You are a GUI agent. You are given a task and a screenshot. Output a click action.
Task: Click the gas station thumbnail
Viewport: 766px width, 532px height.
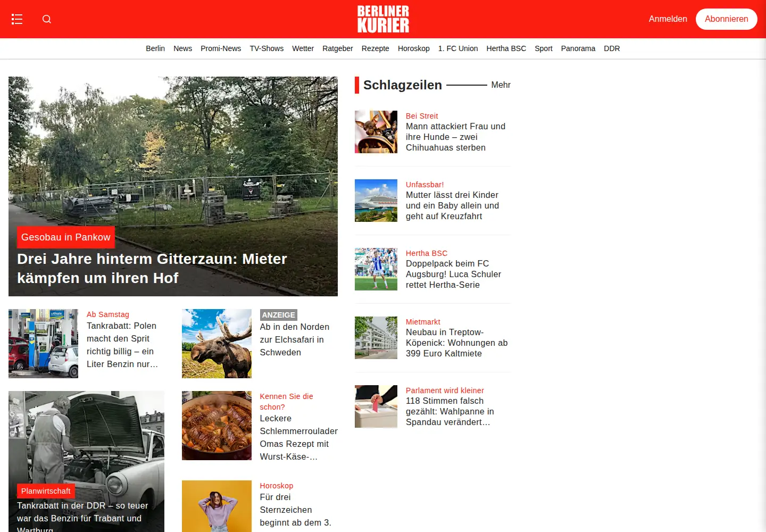click(43, 344)
